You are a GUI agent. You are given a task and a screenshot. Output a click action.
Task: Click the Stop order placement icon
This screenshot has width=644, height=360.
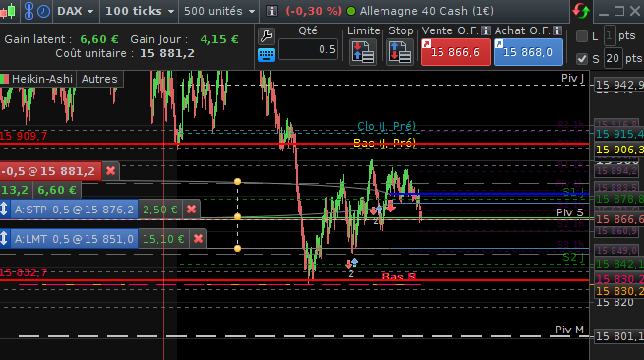pos(400,52)
